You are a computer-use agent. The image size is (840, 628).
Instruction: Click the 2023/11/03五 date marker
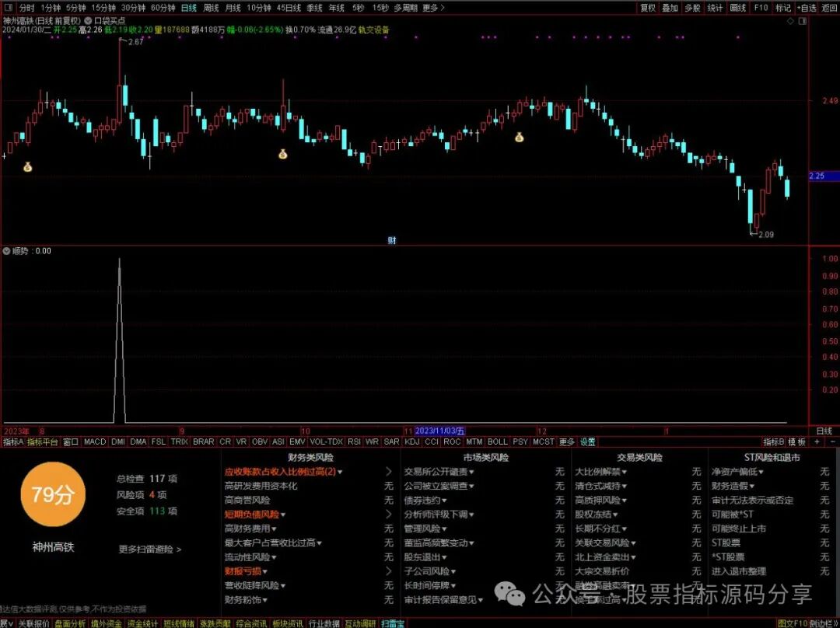tap(439, 431)
